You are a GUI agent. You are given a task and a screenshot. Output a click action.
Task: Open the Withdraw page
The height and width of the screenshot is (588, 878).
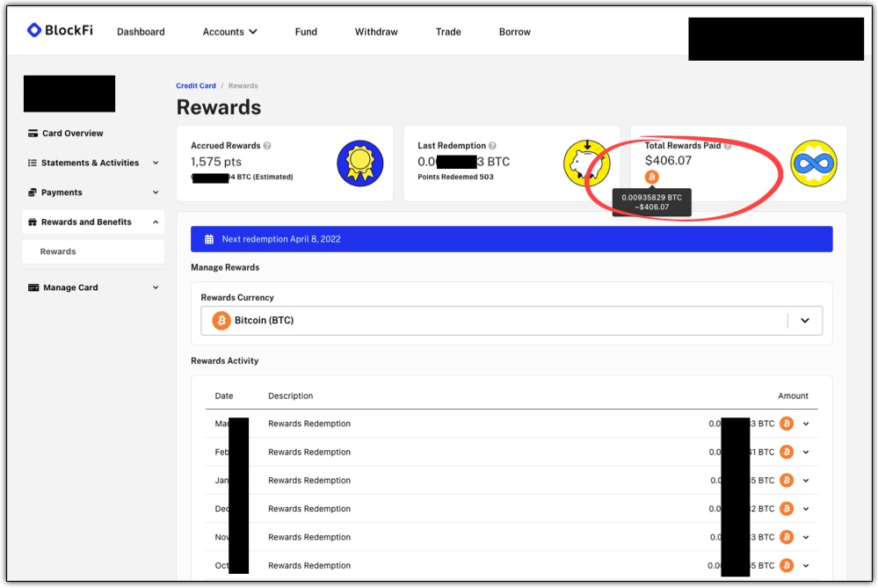[x=376, y=32]
